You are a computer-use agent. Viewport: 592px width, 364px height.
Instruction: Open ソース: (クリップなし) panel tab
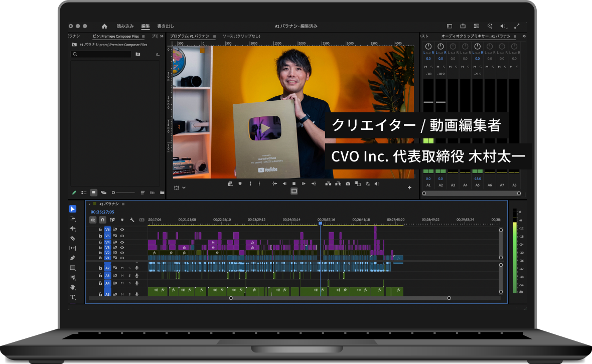tap(241, 36)
